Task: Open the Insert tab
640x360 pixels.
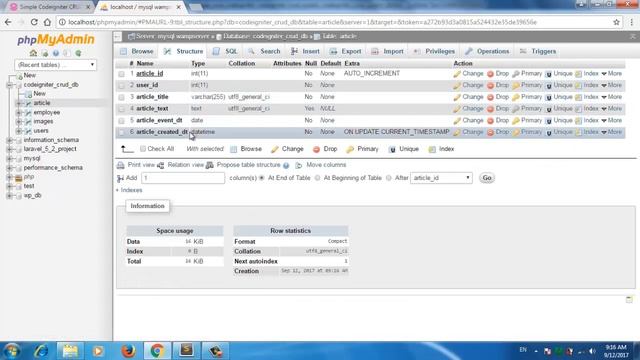Action: tap(305, 51)
